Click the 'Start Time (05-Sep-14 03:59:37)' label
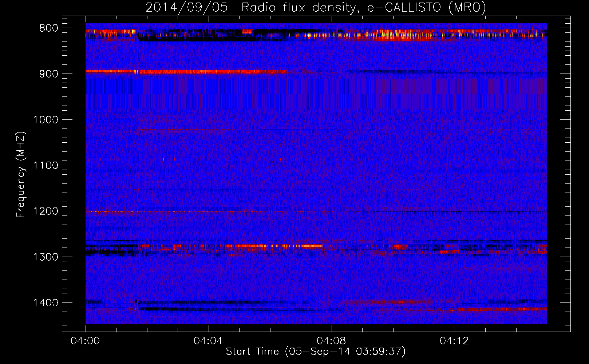Image resolution: width=589 pixels, height=364 pixels. 316,352
